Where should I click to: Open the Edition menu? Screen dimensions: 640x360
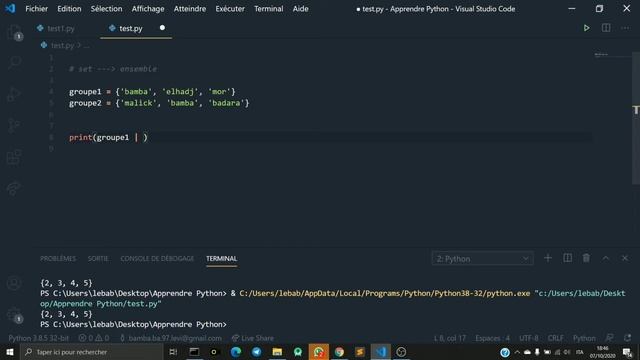click(69, 9)
